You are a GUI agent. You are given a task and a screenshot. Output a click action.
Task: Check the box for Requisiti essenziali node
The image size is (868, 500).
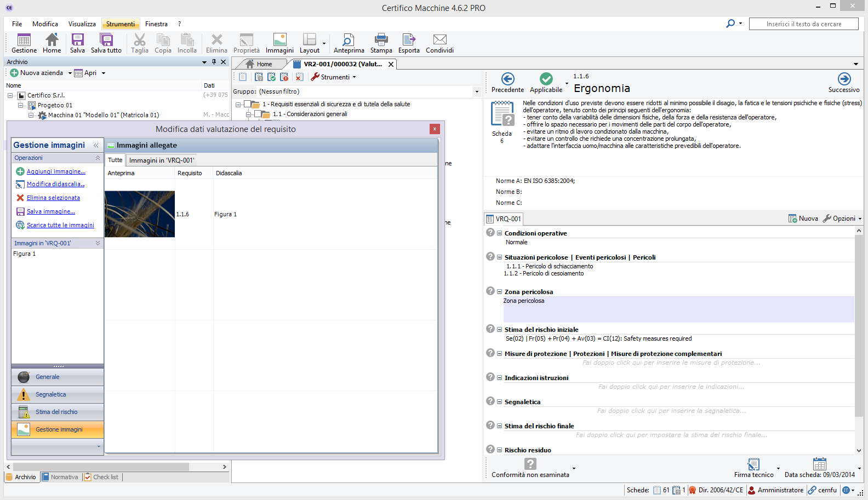[248, 104]
